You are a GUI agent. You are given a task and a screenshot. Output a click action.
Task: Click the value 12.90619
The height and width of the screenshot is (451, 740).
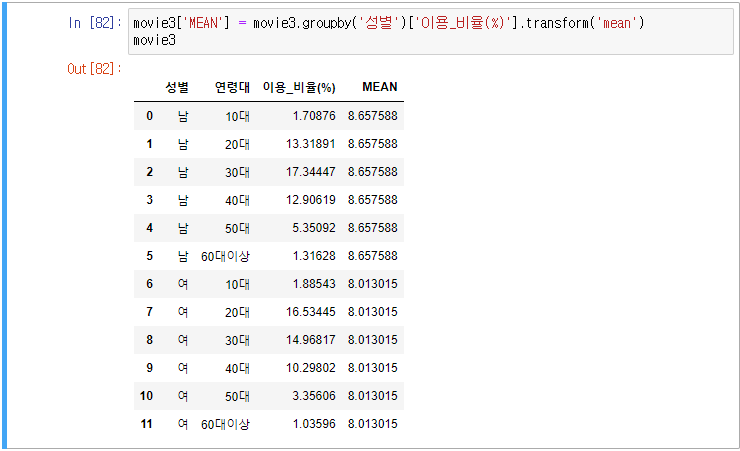click(x=311, y=200)
